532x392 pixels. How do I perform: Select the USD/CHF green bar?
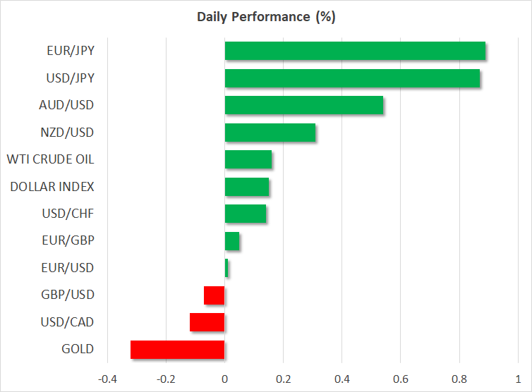246,214
